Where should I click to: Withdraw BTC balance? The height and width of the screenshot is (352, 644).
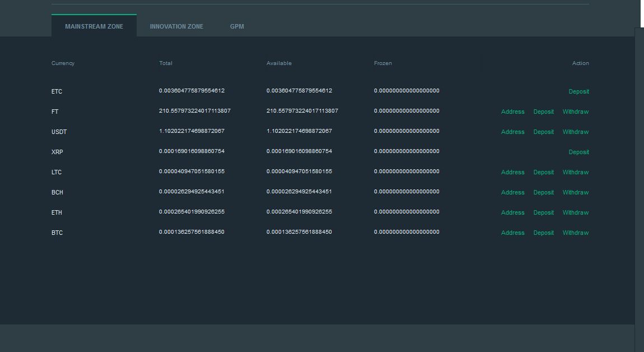pos(576,233)
